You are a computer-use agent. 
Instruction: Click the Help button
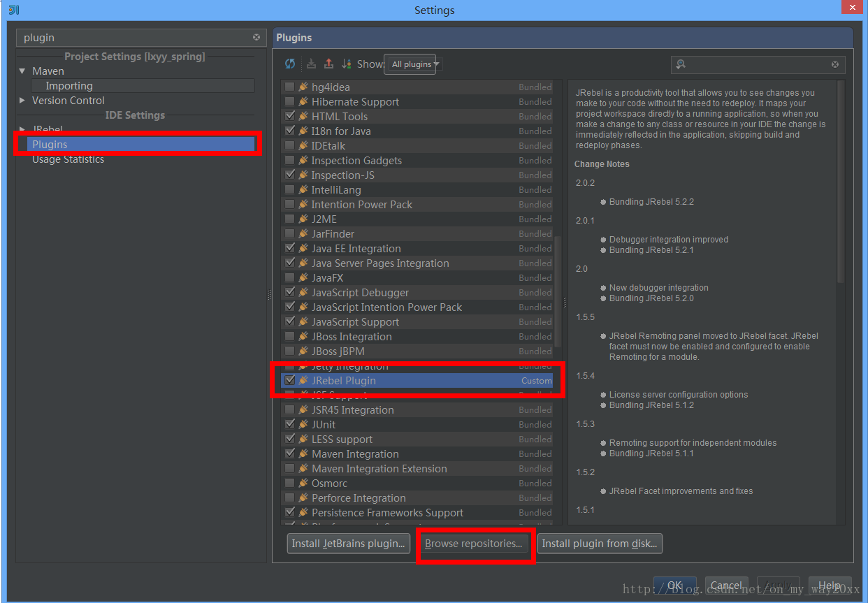(x=830, y=586)
